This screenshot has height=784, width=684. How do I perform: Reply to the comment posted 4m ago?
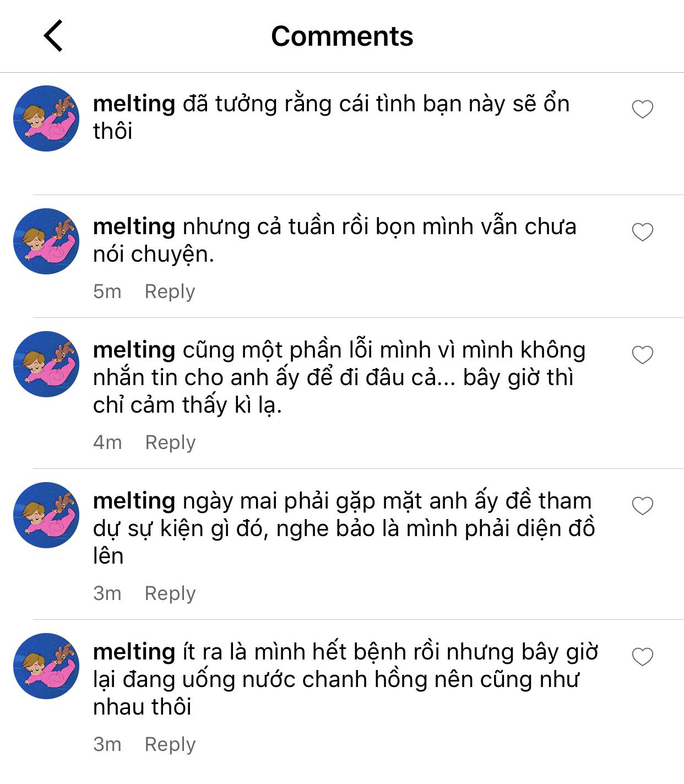point(170,443)
